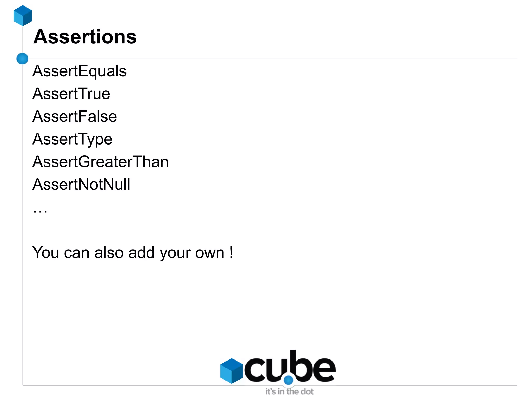This screenshot has height=399, width=532.
Task: Click the blue cube icon at top-left
Action: [x=23, y=16]
